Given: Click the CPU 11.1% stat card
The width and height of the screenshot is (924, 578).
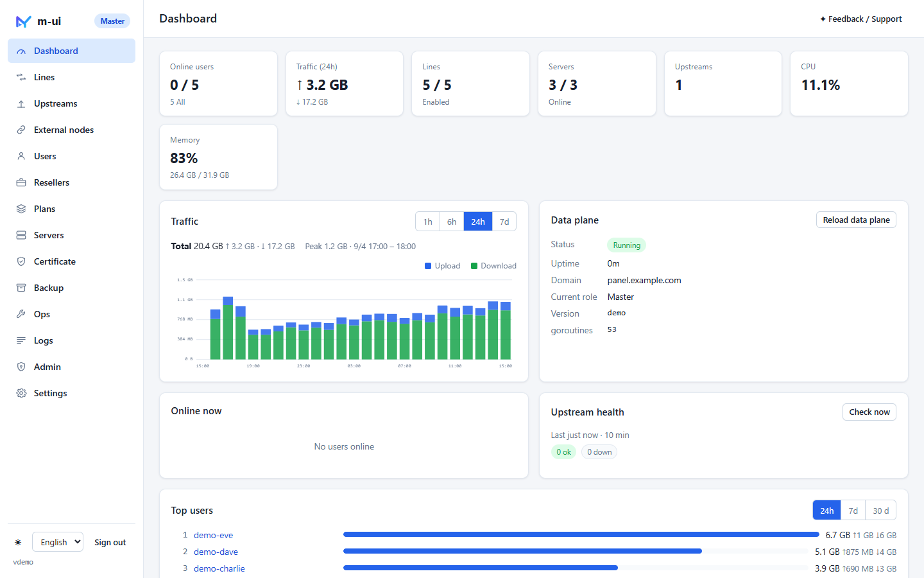Looking at the screenshot, I should coord(849,83).
